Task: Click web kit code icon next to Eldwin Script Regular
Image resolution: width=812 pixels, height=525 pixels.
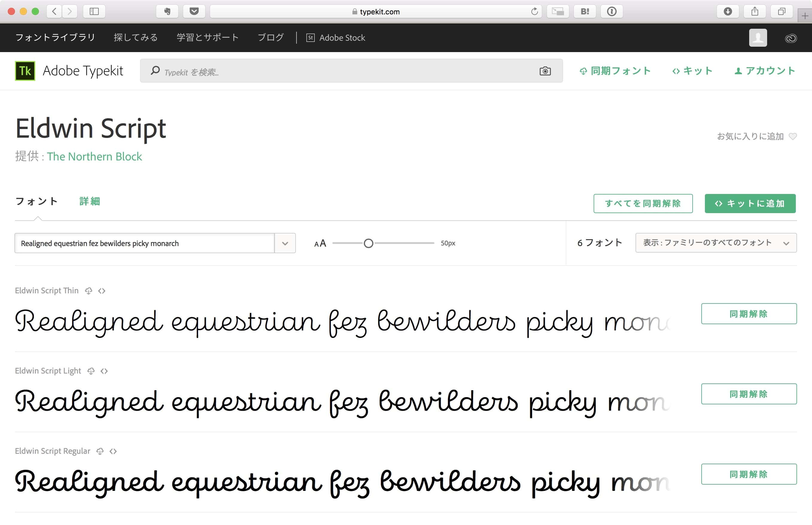Action: (x=113, y=451)
